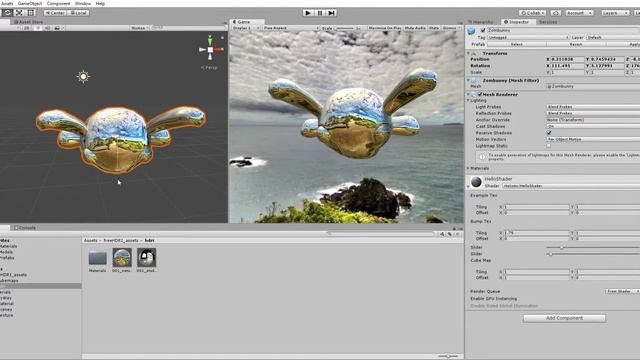
Task: Open the Free Aspect dropdown
Action: click(x=291, y=28)
